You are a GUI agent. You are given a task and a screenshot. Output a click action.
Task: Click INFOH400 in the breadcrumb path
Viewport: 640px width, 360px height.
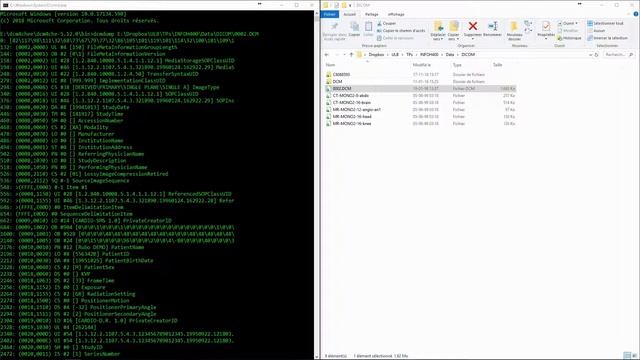point(429,55)
